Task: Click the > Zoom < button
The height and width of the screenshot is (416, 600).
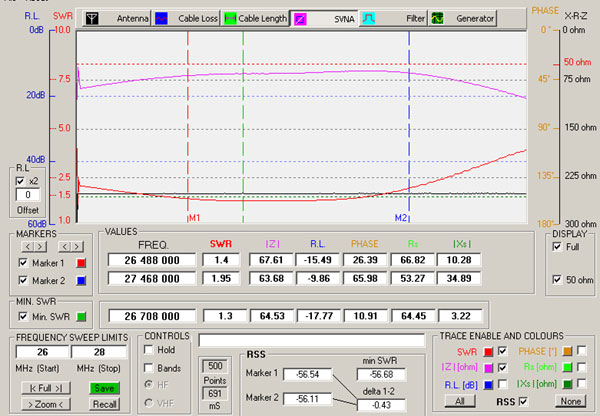Action: [x=46, y=404]
